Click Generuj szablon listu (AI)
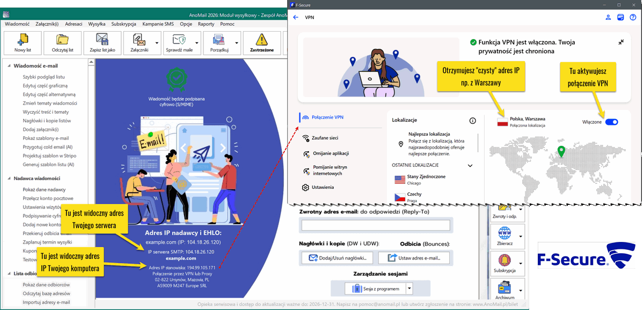The height and width of the screenshot is (310, 644). click(x=48, y=165)
